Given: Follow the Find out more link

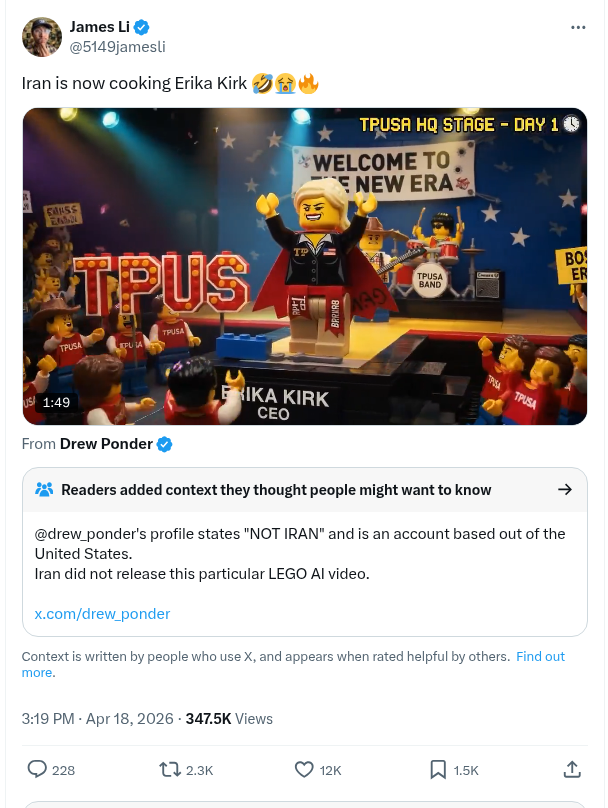Looking at the screenshot, I should (540, 656).
